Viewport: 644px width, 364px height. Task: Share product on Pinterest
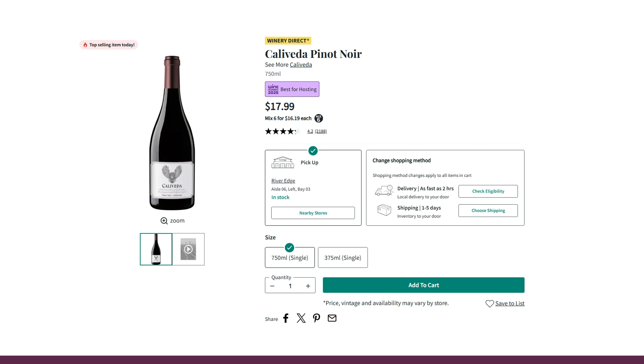click(316, 318)
